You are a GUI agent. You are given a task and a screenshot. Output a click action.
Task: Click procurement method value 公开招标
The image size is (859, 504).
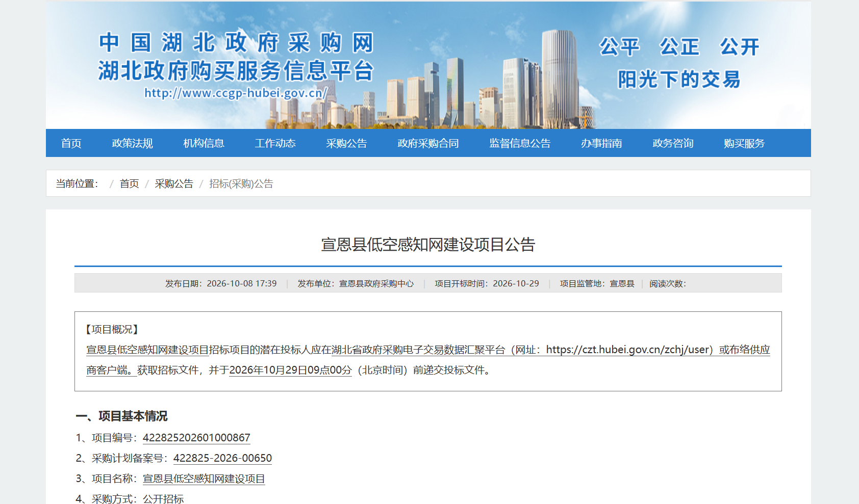pos(163,498)
